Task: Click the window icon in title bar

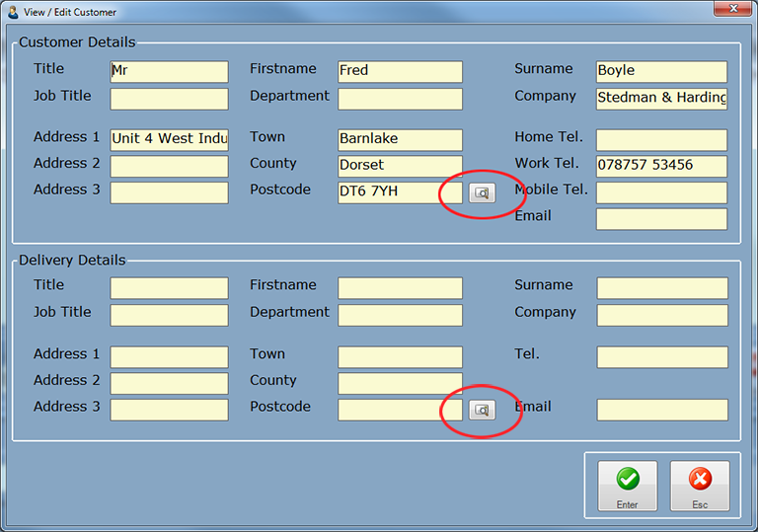Action: pos(13,12)
